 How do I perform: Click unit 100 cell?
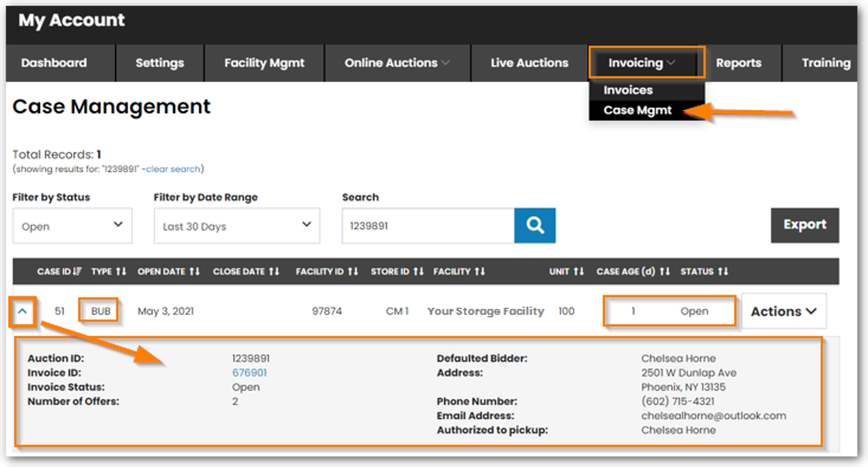tap(566, 311)
